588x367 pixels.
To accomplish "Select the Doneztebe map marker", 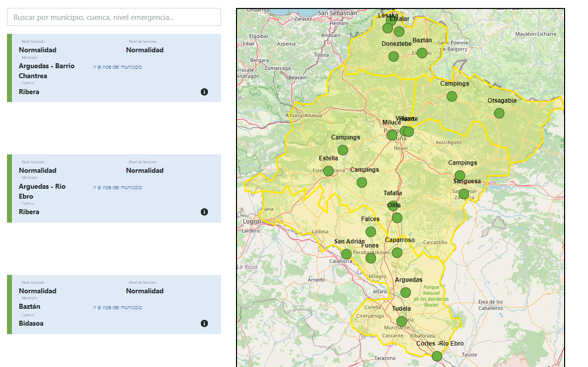I will [x=393, y=56].
